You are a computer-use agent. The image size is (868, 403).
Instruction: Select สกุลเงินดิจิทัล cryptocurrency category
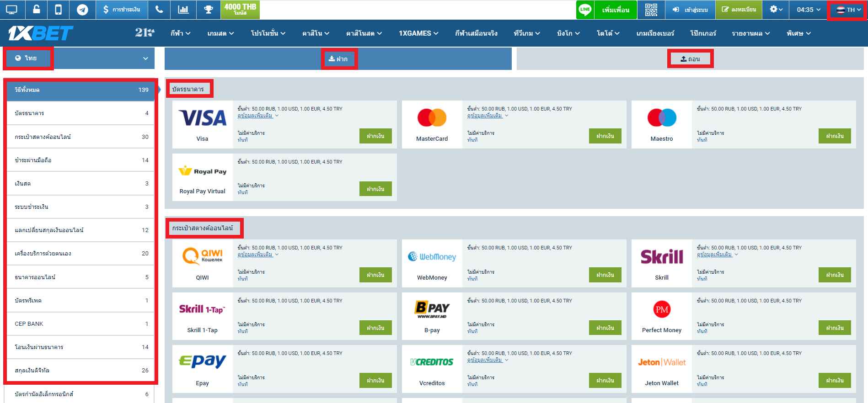(81, 371)
